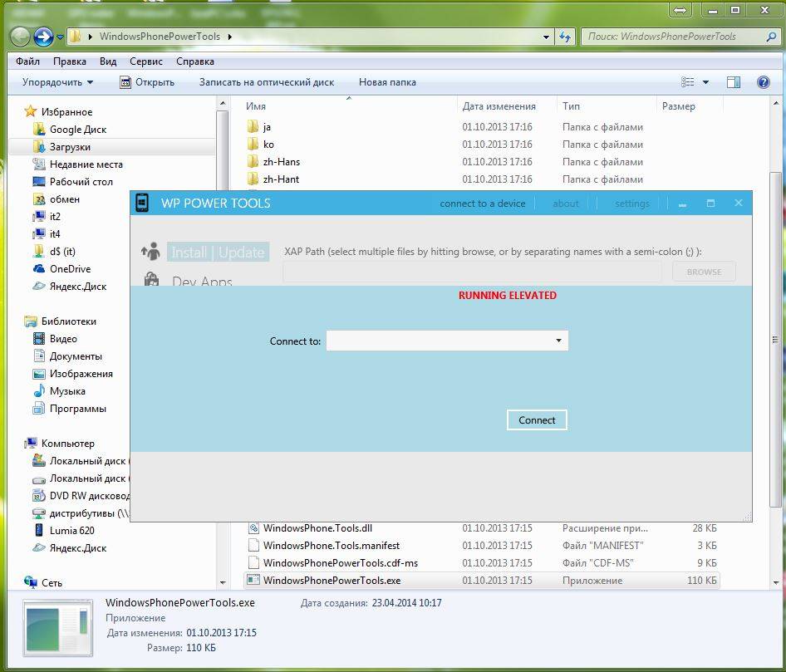Select the Install | Update tab
Image resolution: width=786 pixels, height=672 pixels.
point(218,252)
